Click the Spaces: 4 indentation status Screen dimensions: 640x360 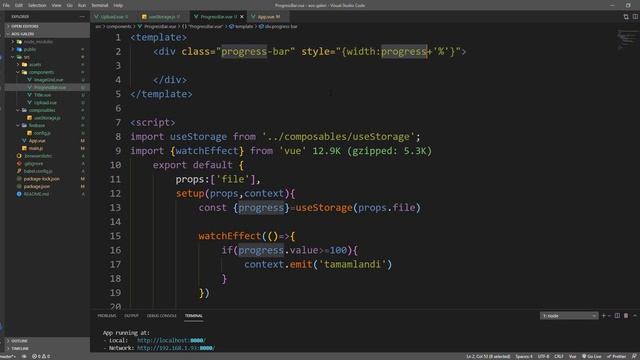[524, 356]
